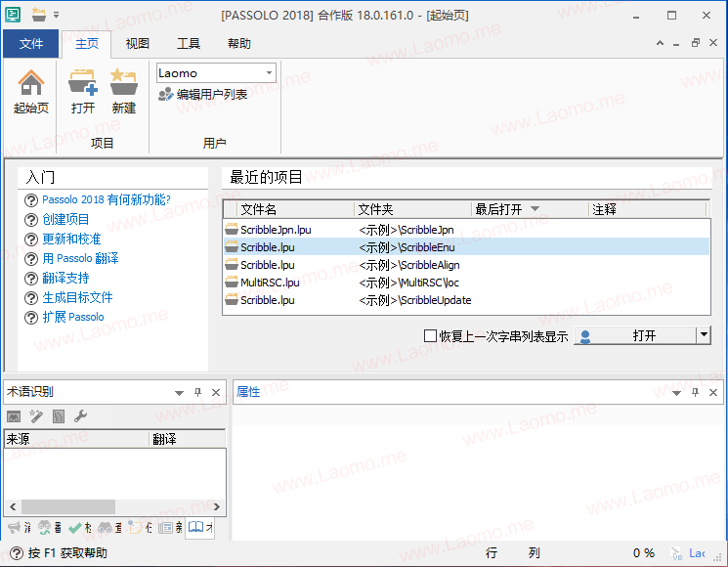Screen dimensions: 728x567
Task: Switch to the 视图 ribbon tab
Action: pyautogui.click(x=138, y=44)
